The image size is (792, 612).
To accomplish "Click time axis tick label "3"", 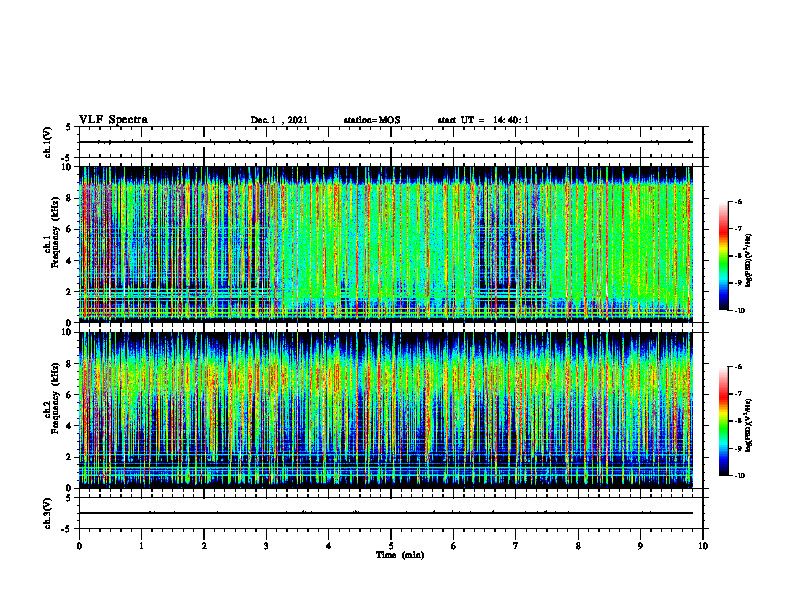I will pyautogui.click(x=266, y=546).
